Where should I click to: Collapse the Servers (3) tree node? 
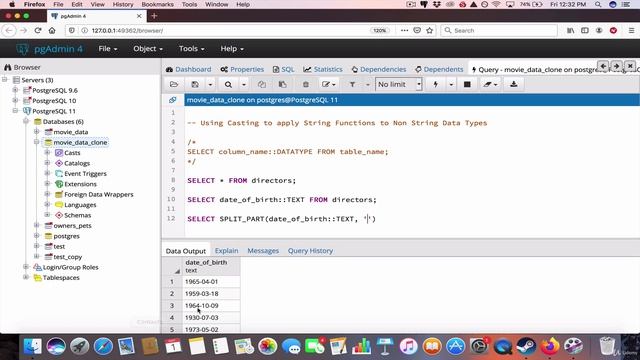click(x=5, y=80)
